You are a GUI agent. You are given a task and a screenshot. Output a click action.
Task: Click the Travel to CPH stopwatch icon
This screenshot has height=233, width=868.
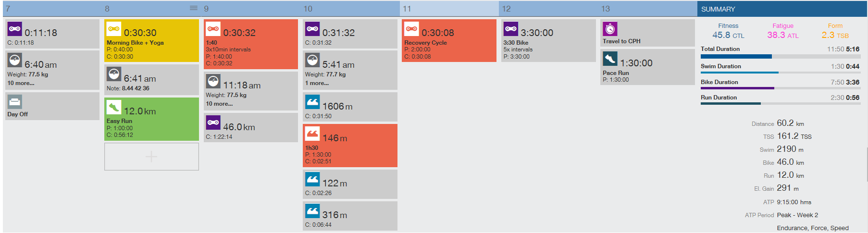tap(610, 29)
